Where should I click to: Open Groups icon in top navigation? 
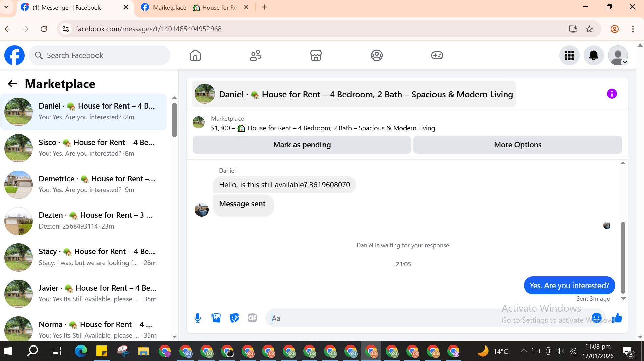point(376,55)
